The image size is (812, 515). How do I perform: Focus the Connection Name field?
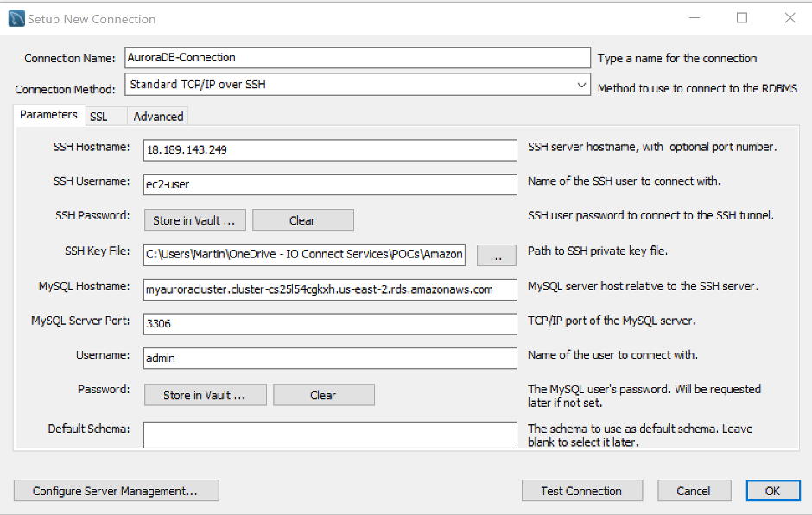(x=358, y=58)
